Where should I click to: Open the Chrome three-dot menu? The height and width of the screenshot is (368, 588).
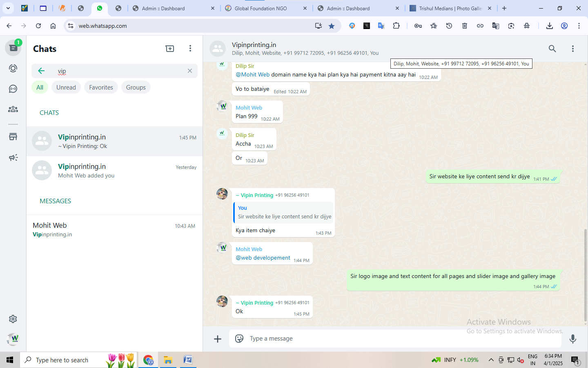[579, 26]
